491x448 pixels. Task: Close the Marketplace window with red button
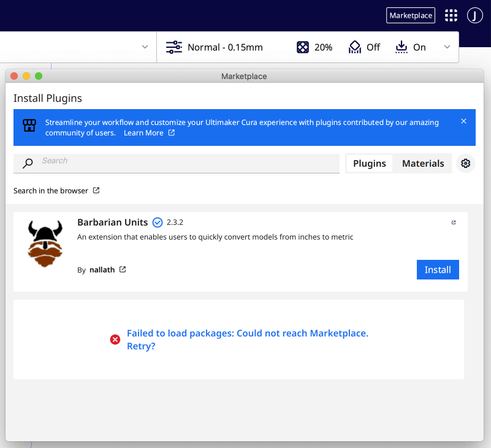(x=14, y=76)
